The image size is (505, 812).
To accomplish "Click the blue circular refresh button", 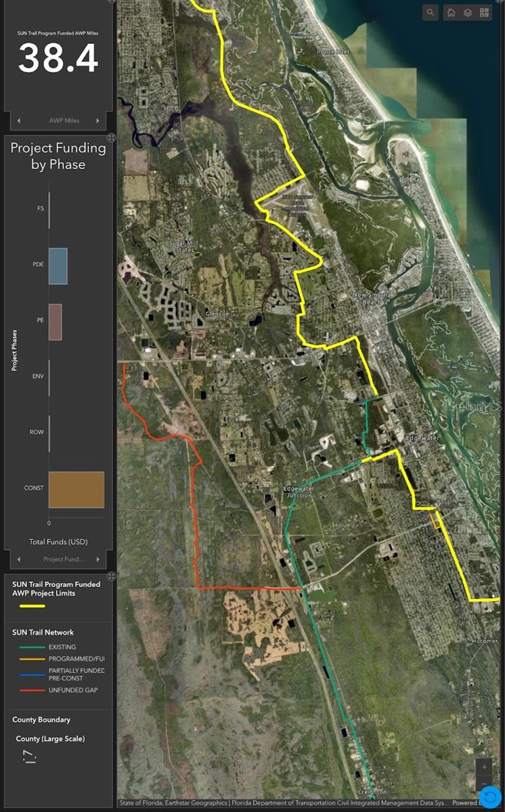I will coord(491,798).
